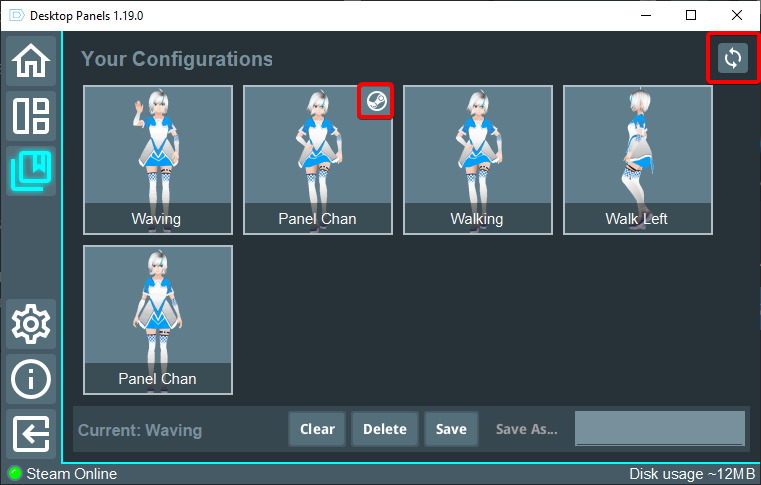761x485 pixels.
Task: Maximize the Desktop Panels window
Action: pyautogui.click(x=691, y=16)
